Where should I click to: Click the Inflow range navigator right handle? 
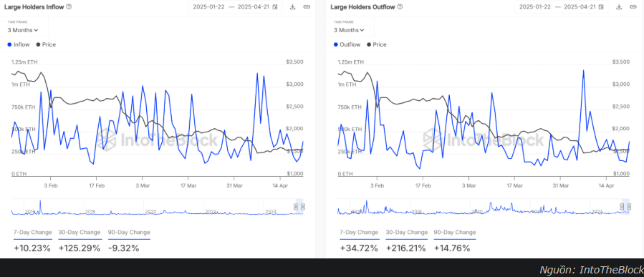(x=303, y=208)
